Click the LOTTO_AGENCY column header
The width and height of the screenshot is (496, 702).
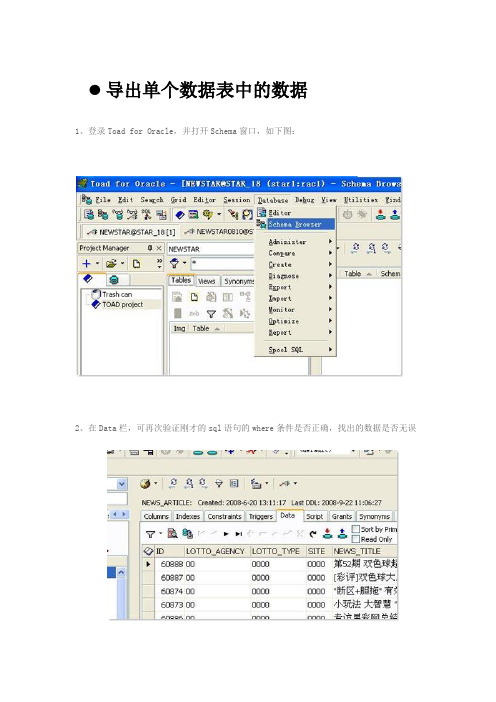click(215, 551)
